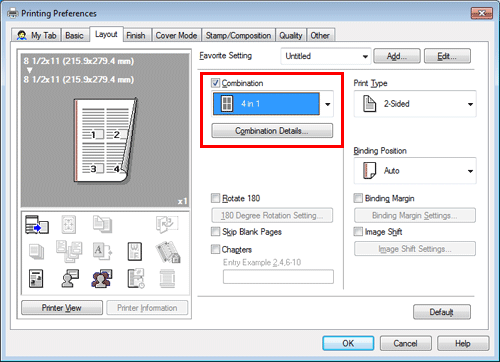This screenshot has width=500, height=362.
Task: Enable the Binding Margin checkbox
Action: pyautogui.click(x=358, y=198)
